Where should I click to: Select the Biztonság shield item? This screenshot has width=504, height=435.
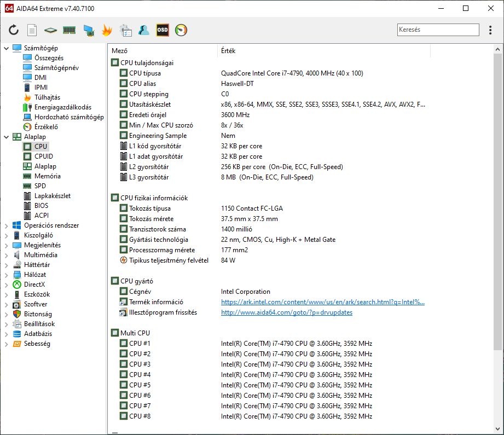[38, 314]
